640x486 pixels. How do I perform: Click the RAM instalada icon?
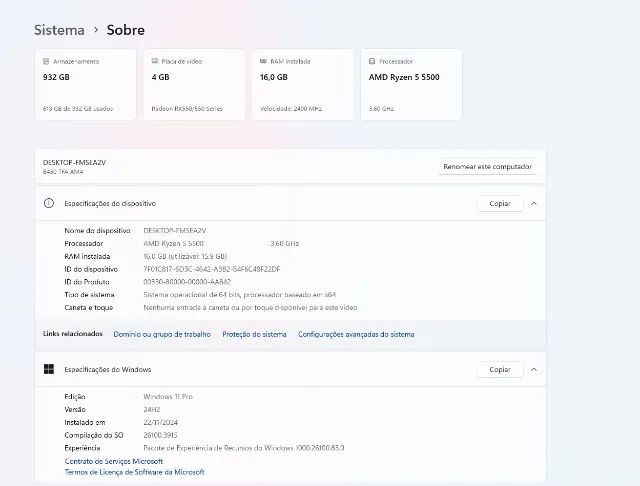tap(263, 61)
